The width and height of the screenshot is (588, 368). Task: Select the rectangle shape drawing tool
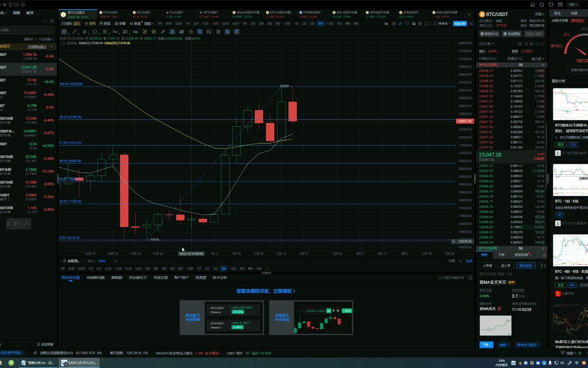coord(95,32)
